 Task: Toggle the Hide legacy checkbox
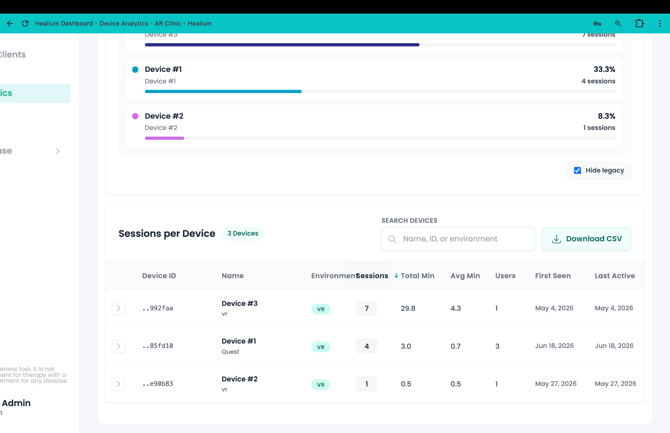pyautogui.click(x=577, y=171)
